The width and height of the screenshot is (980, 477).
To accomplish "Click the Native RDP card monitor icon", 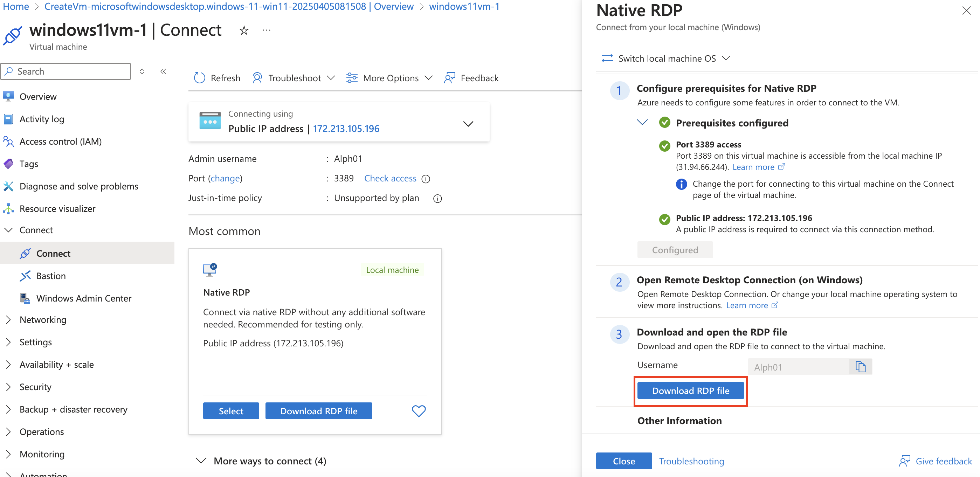I will (x=210, y=270).
